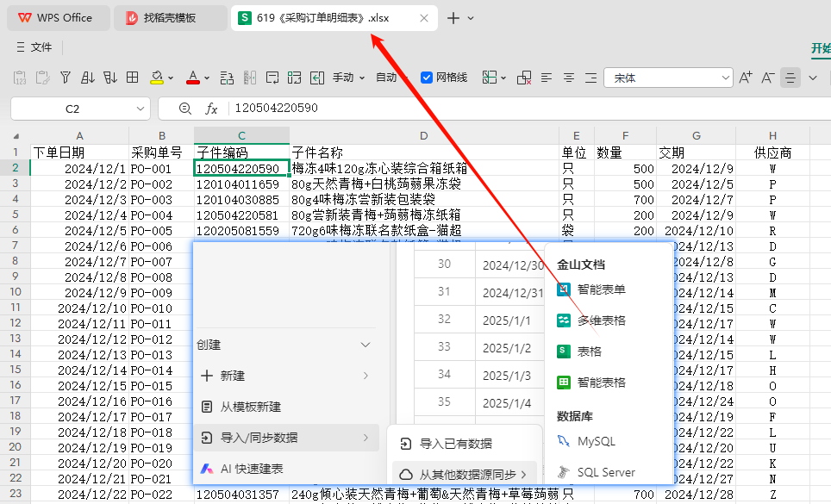The height and width of the screenshot is (504, 831).
Task: Choose SQL Server database source
Action: pos(597,472)
